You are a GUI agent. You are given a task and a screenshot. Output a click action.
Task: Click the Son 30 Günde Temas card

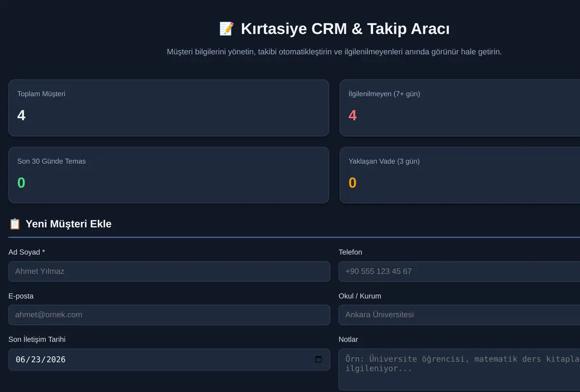click(169, 175)
